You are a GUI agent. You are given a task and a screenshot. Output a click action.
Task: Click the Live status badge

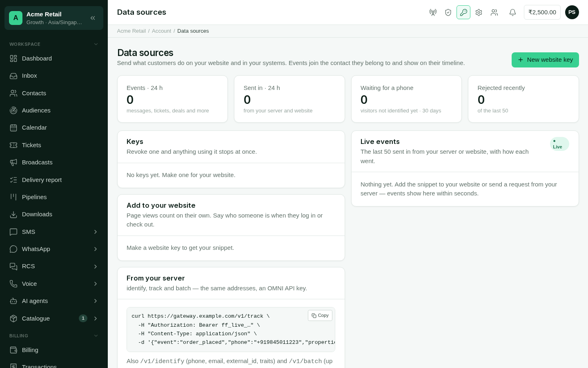click(x=559, y=144)
